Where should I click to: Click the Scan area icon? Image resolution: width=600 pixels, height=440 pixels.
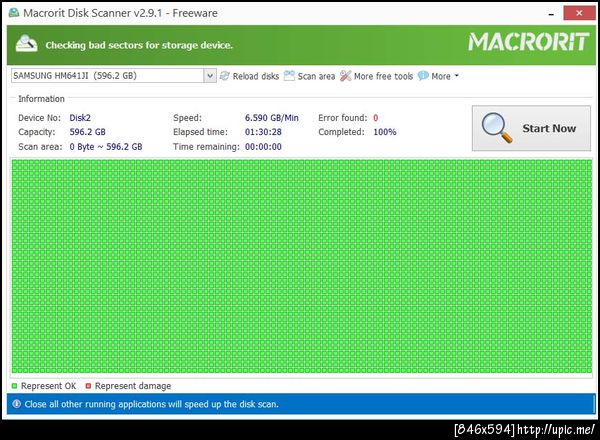(x=289, y=76)
